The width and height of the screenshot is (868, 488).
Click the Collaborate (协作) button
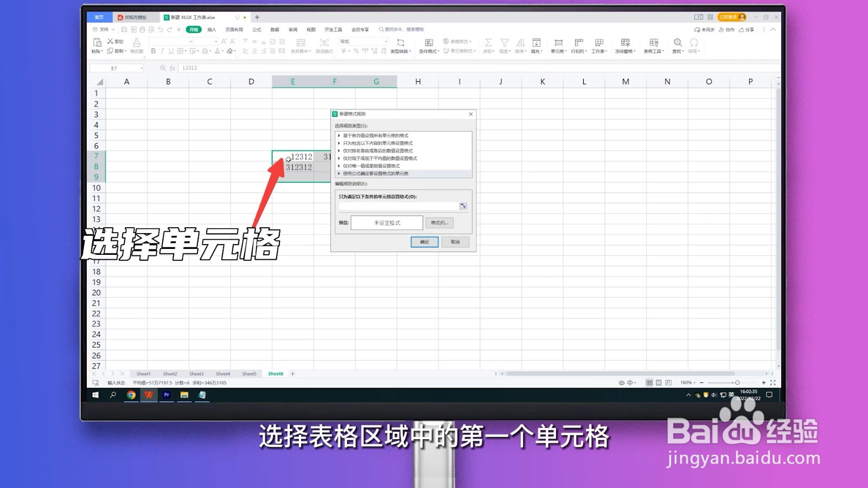(726, 30)
